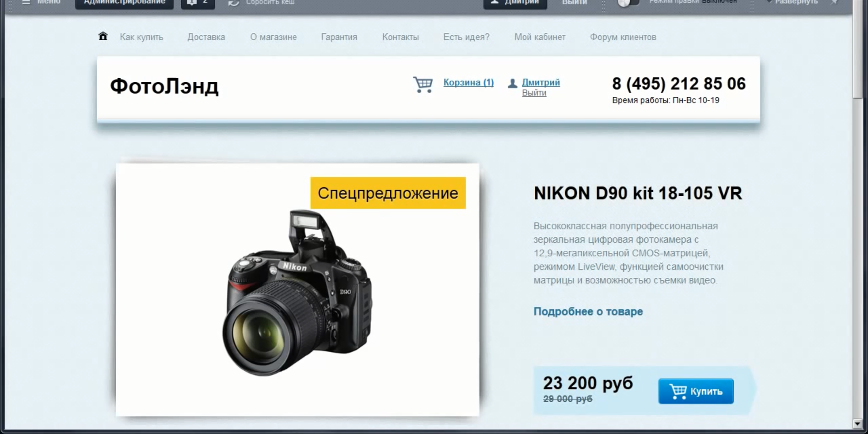Click the user profile icon beside Дмитрий
Viewport: 868px width, 434px height.
coord(512,83)
